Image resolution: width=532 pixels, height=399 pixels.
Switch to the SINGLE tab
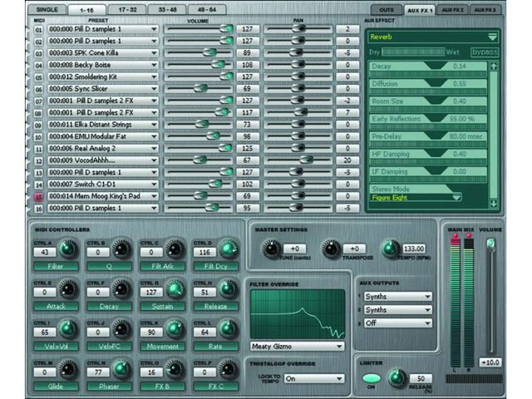coord(47,9)
